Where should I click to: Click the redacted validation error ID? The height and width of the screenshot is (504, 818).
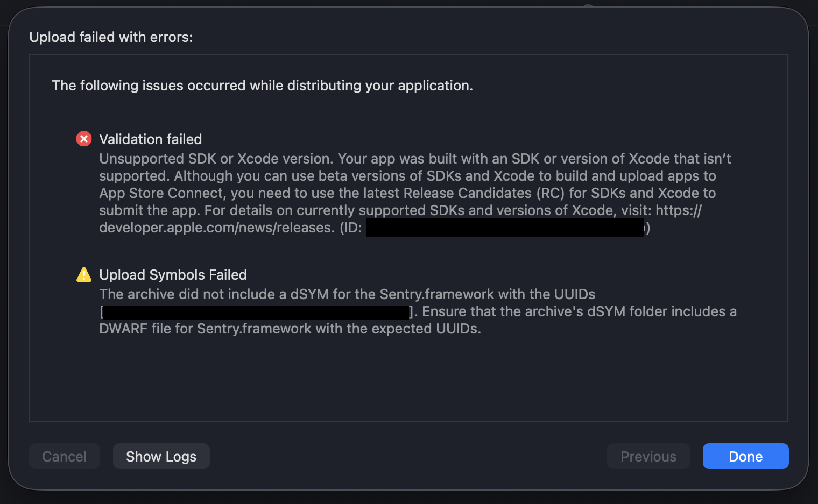[505, 228]
